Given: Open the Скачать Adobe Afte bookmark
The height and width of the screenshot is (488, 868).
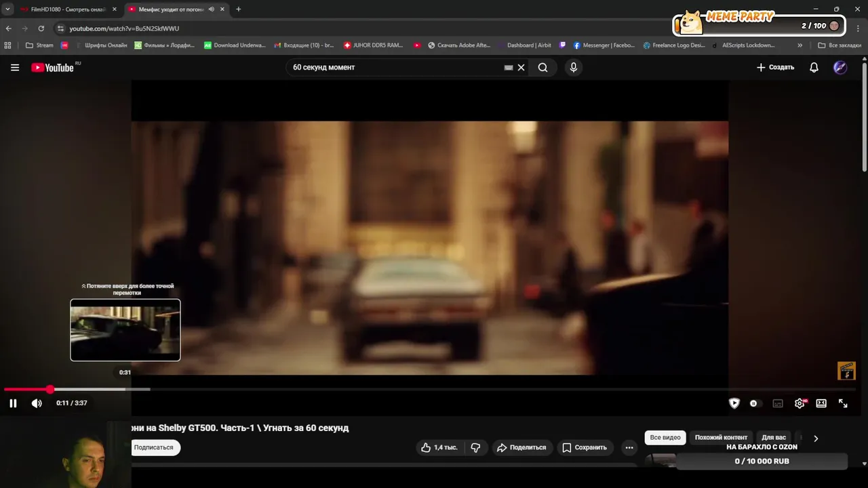Looking at the screenshot, I should (459, 45).
